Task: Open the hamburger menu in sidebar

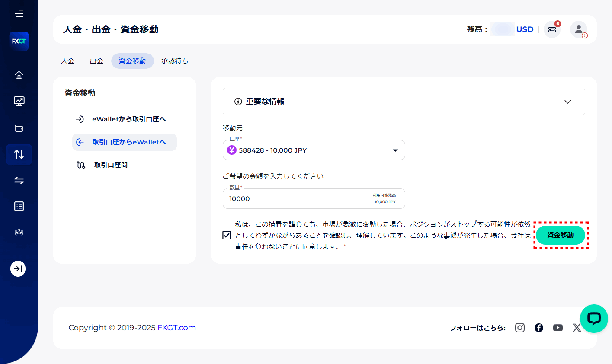Action: [x=19, y=14]
